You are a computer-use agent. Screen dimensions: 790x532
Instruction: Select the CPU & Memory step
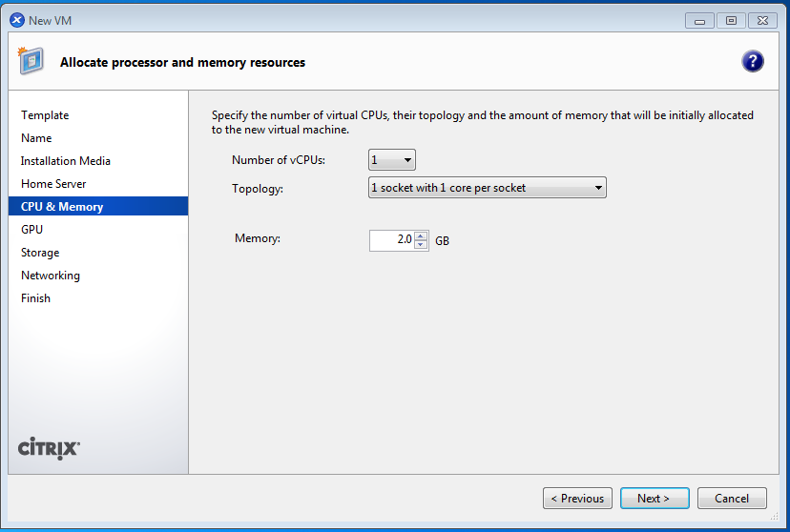[62, 207]
